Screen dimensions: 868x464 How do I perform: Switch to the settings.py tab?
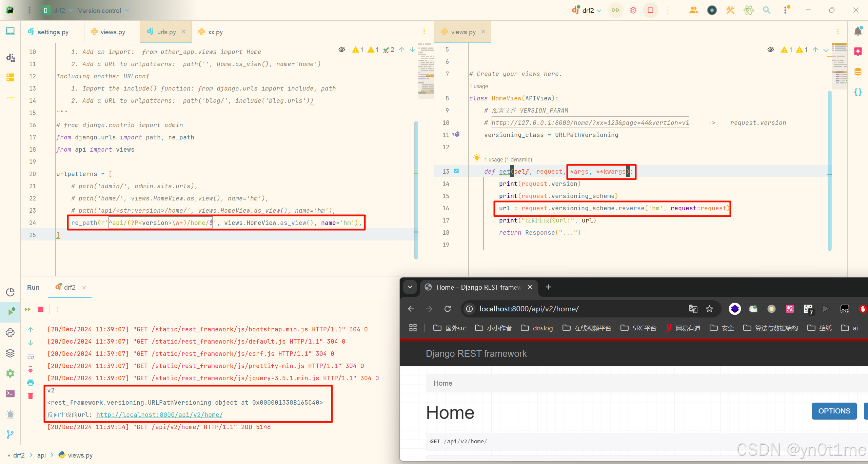tap(53, 32)
